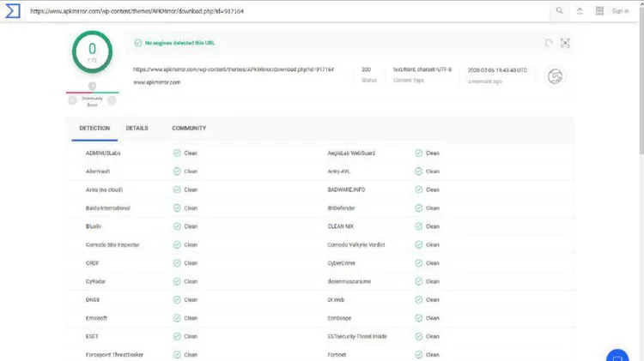The image size is (644, 361).
Task: Click the clean checkmark for DNS8
Action: click(177, 299)
